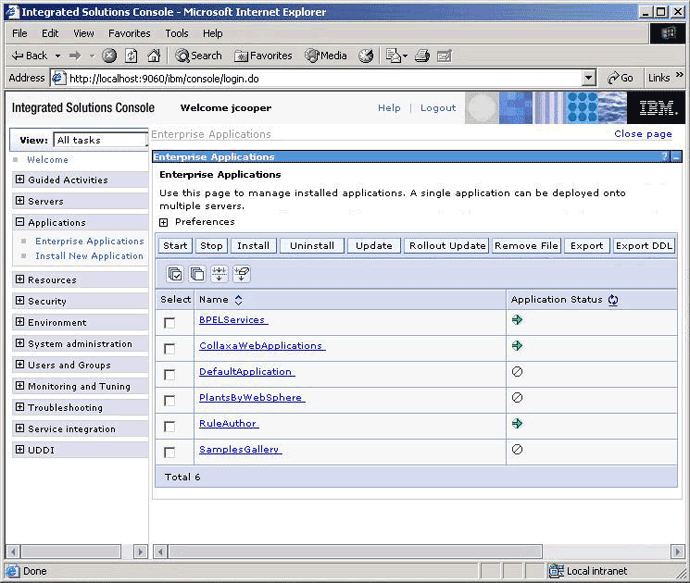Check the BPELServices checkbox

[x=170, y=322]
